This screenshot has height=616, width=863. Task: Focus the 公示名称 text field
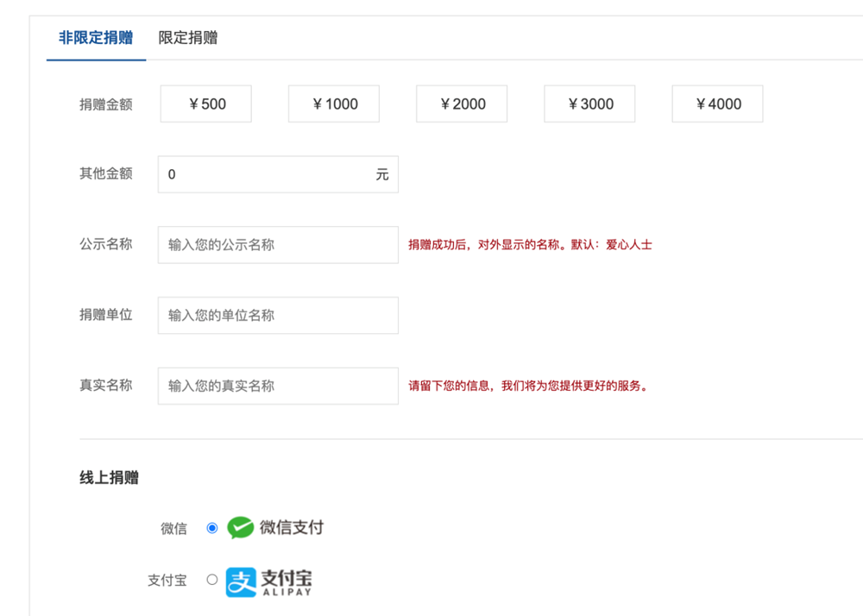(x=278, y=245)
